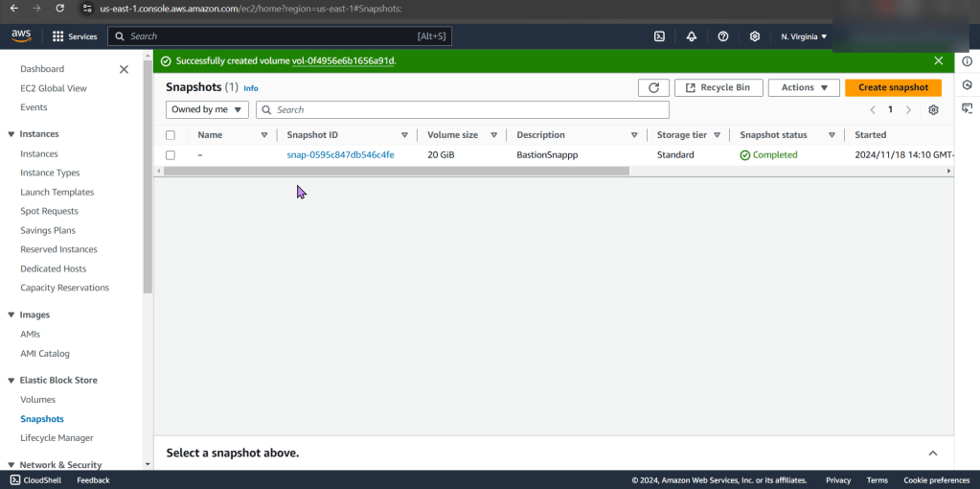The height and width of the screenshot is (489, 980).
Task: Open the help question mark icon
Action: point(723,36)
